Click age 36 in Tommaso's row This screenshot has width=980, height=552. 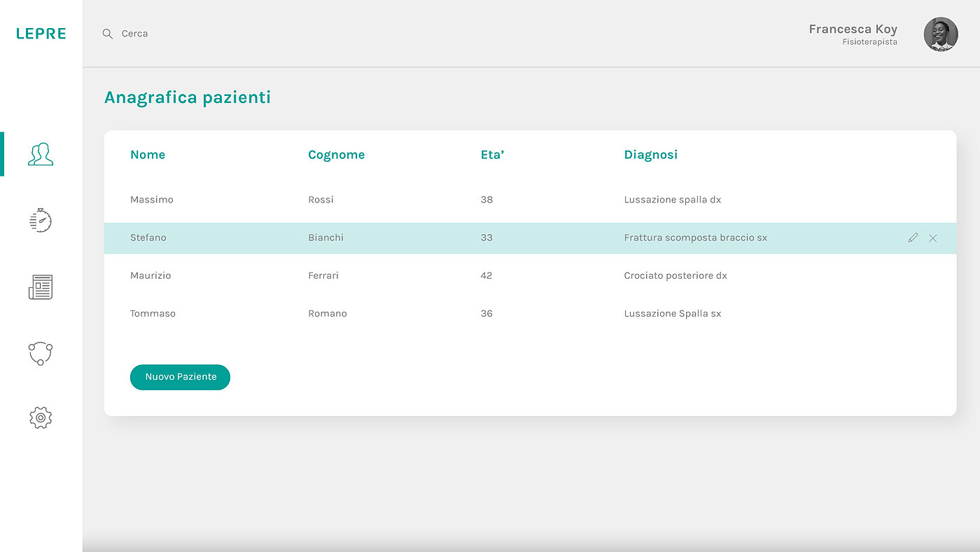[486, 313]
